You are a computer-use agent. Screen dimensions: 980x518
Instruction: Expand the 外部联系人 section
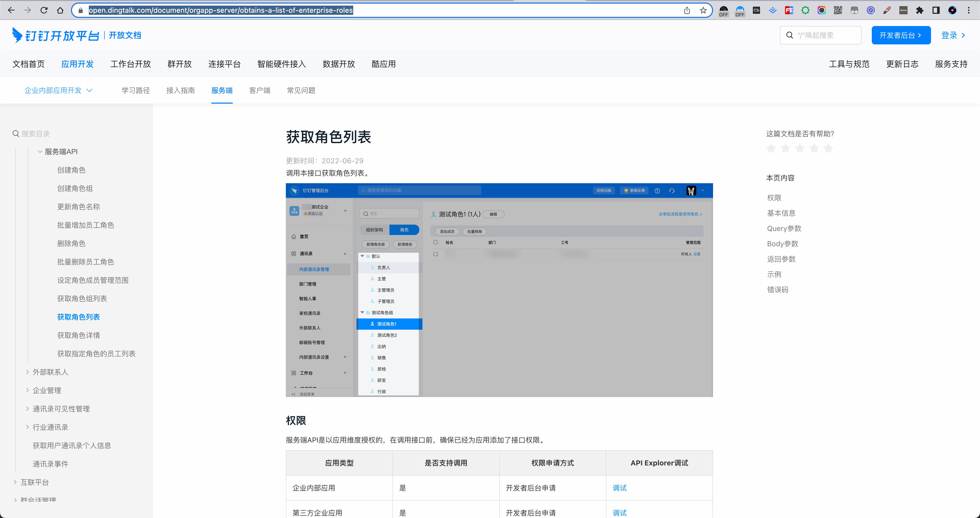(27, 372)
